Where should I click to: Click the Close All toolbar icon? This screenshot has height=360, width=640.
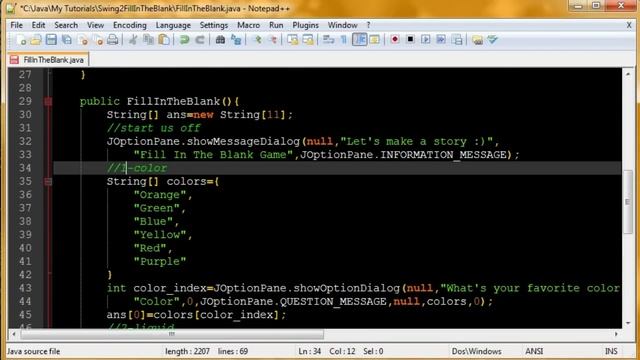point(98,40)
